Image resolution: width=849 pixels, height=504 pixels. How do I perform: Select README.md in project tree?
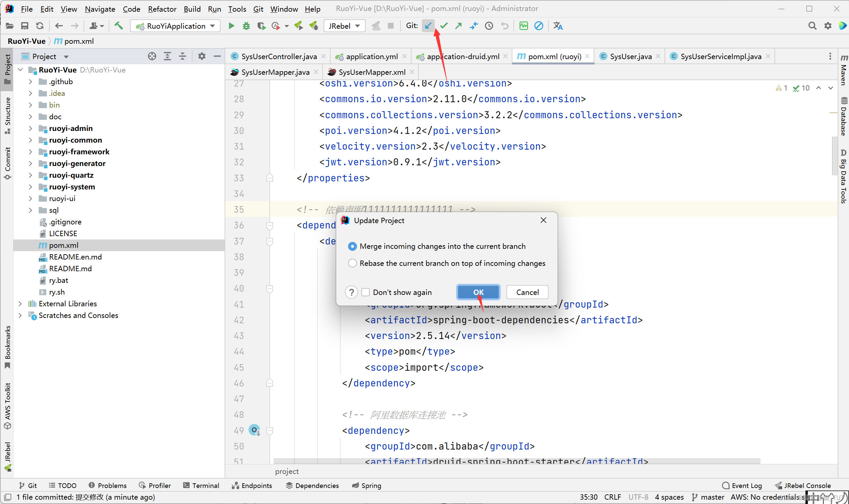[x=70, y=269]
